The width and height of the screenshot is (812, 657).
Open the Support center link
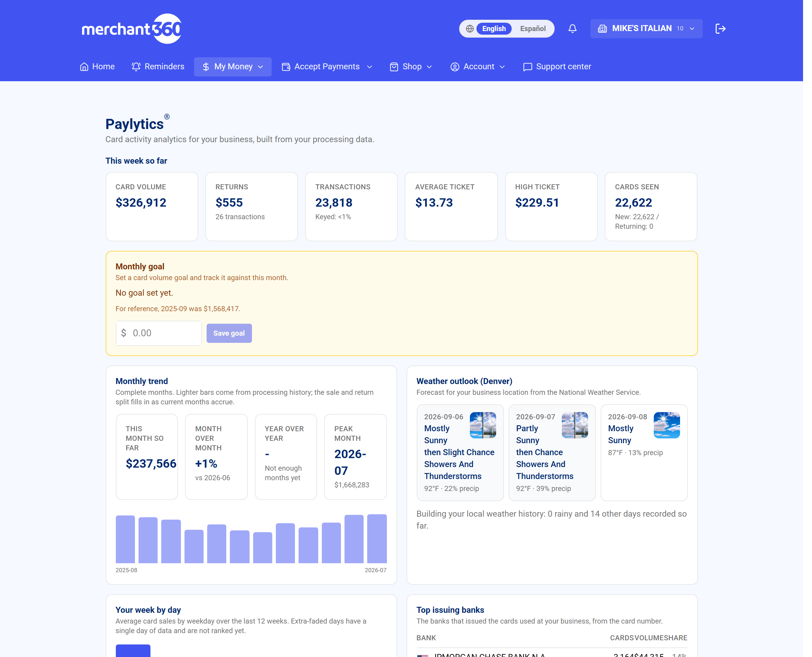(x=557, y=67)
